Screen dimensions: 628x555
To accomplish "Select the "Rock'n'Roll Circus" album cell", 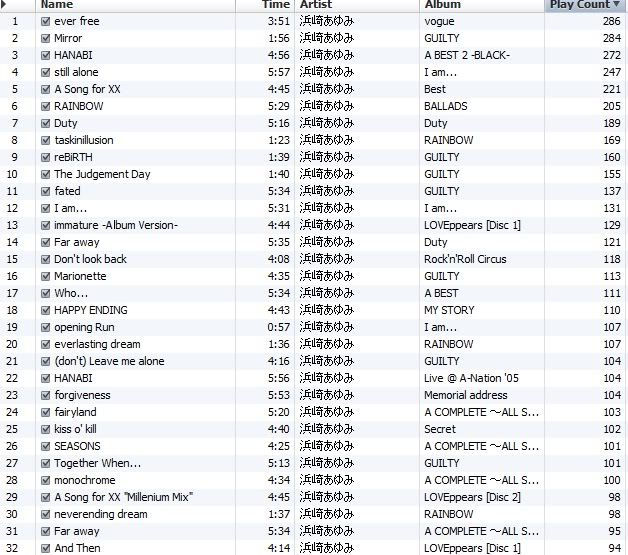I will click(x=465, y=259).
